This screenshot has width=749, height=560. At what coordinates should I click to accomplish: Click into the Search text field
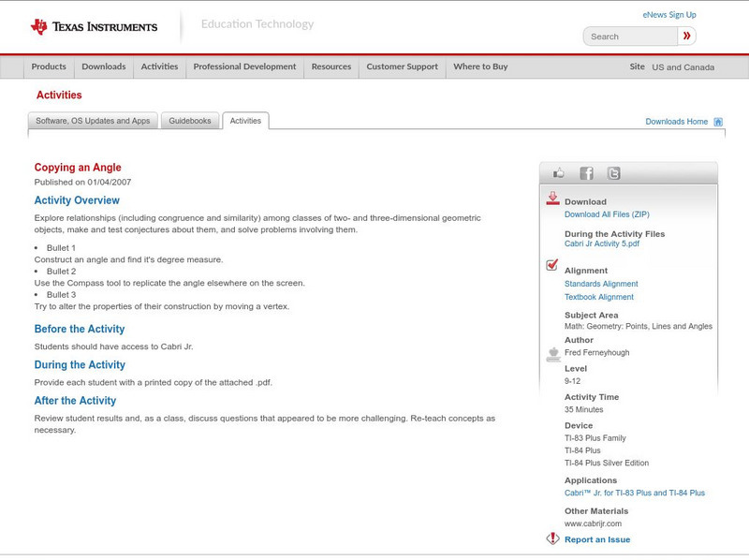point(630,37)
